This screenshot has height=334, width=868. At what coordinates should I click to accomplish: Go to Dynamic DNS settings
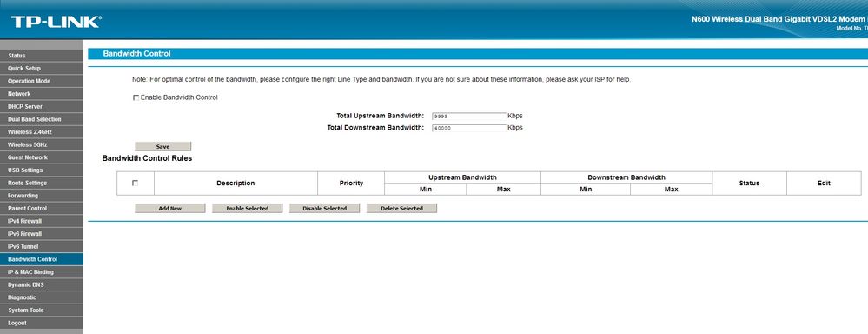[x=42, y=284]
